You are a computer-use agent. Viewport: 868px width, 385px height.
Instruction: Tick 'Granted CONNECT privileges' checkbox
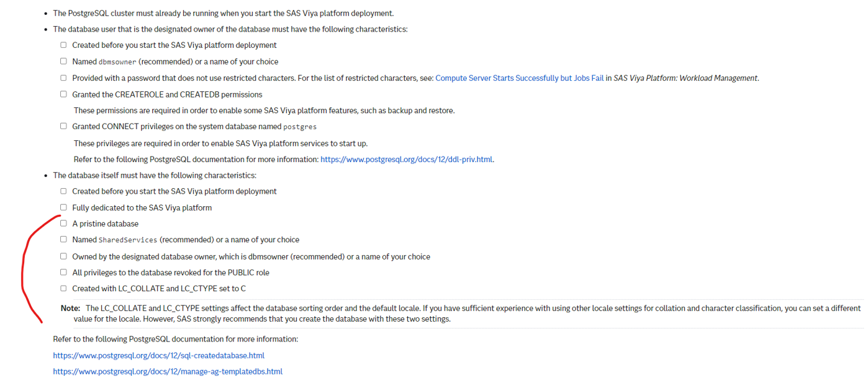click(x=63, y=126)
